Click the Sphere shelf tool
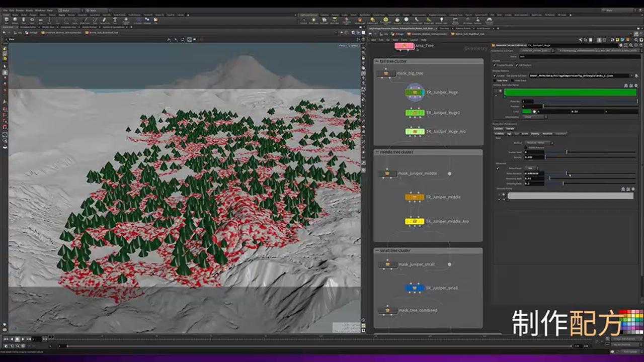Screen dimensions: 644x362 [x=15, y=21]
